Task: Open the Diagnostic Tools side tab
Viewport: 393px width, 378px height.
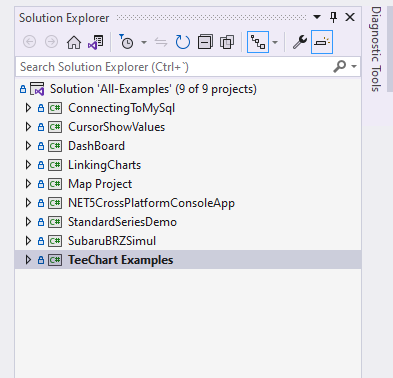Action: tap(376, 49)
